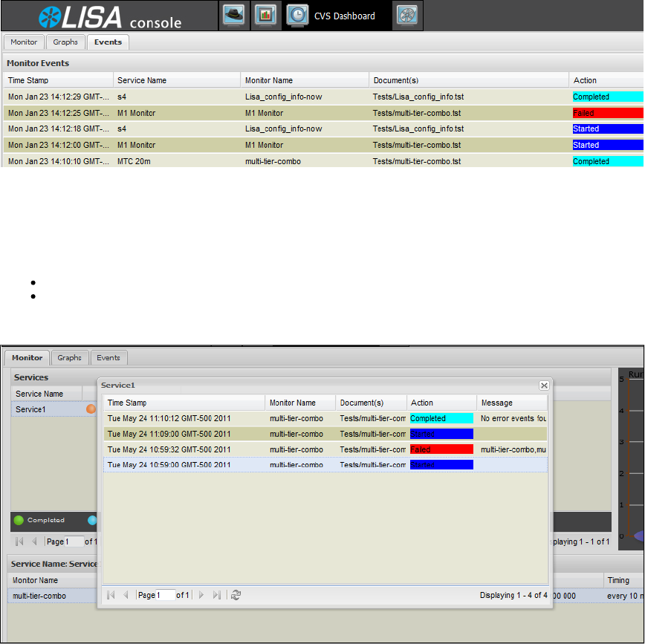Open the bar chart reporting icon in header
Screen dimensions: 645x644
tap(265, 16)
